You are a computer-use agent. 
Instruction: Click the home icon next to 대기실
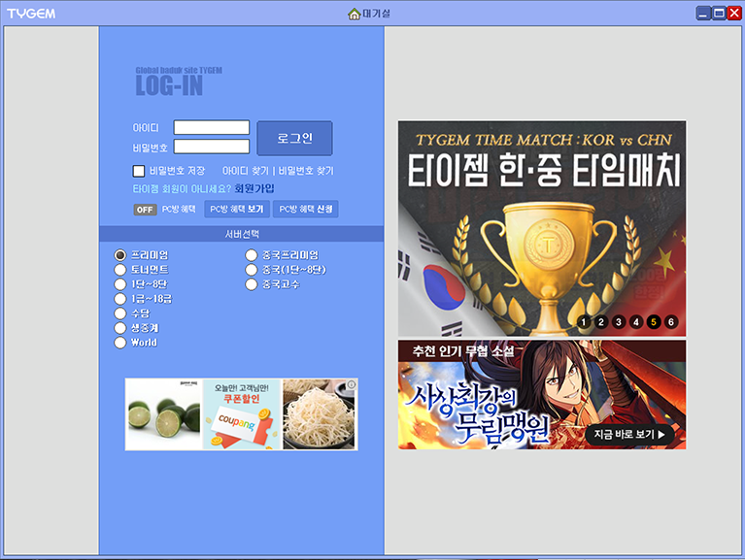click(x=354, y=14)
